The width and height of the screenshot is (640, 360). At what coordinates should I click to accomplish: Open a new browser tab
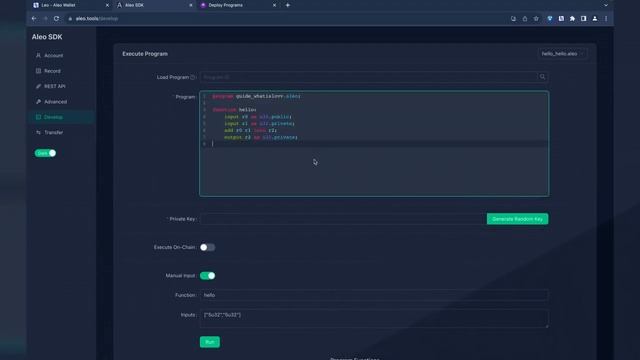click(x=288, y=5)
